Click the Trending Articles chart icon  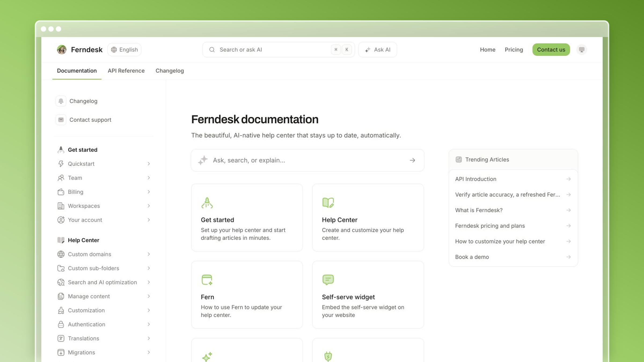click(459, 160)
